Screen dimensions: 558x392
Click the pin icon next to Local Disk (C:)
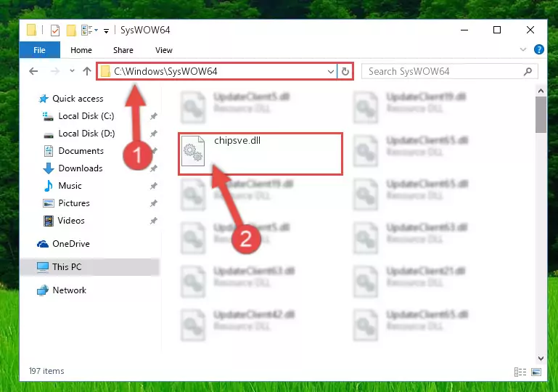point(153,116)
